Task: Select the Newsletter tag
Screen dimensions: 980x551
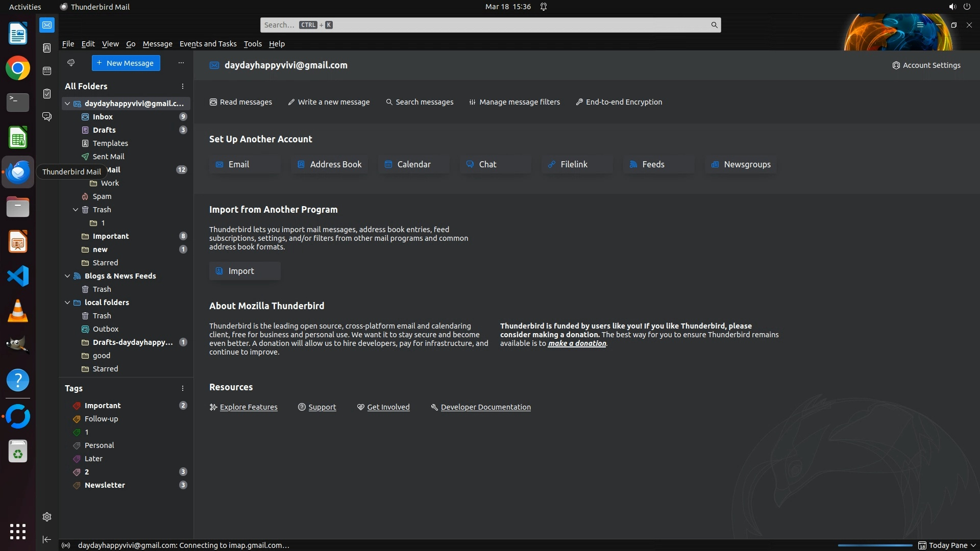Action: (105, 485)
